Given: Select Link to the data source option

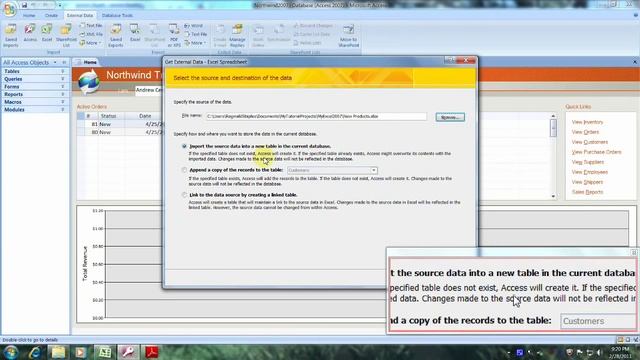Looking at the screenshot, I should tap(184, 195).
